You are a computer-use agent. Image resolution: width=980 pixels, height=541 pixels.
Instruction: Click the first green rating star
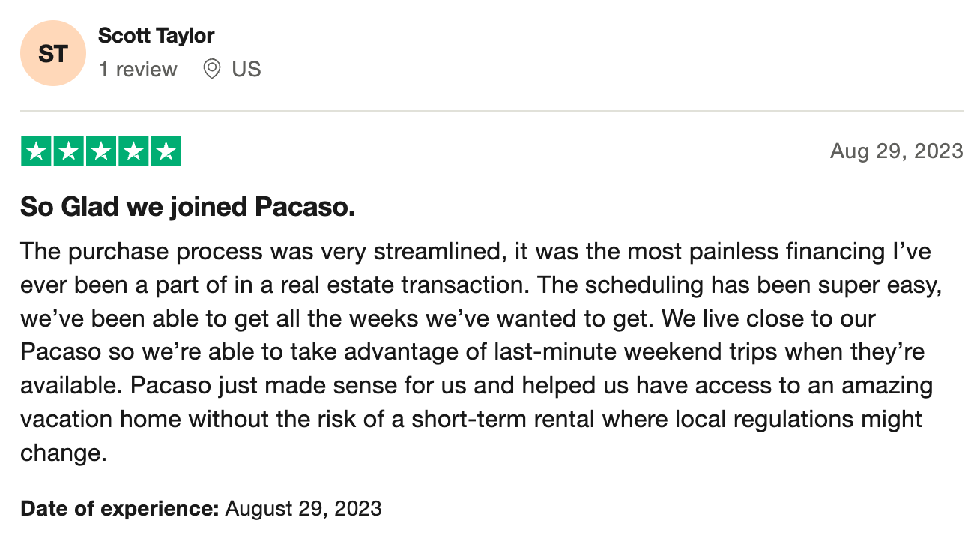point(36,151)
